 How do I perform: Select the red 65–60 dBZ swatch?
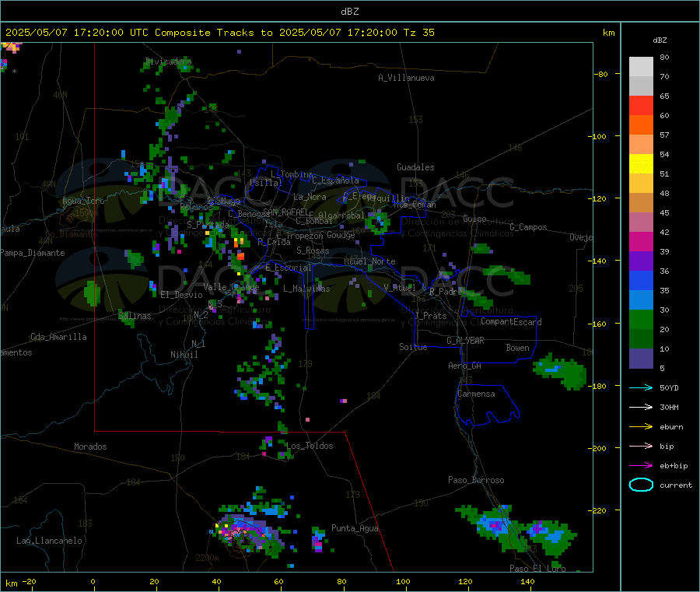pyautogui.click(x=641, y=105)
